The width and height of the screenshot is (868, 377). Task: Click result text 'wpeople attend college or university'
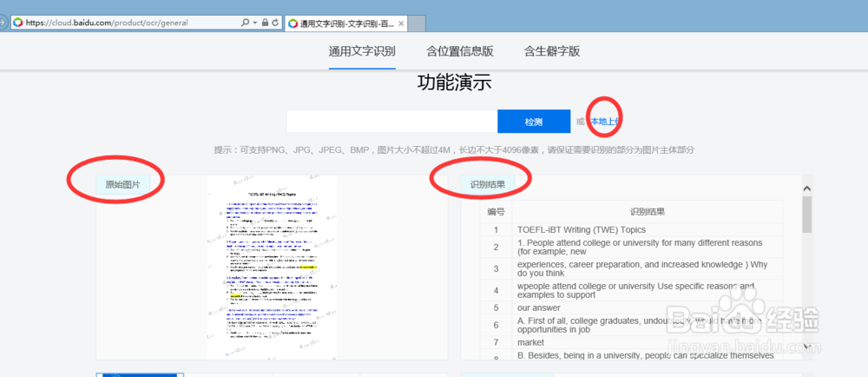[635, 290]
